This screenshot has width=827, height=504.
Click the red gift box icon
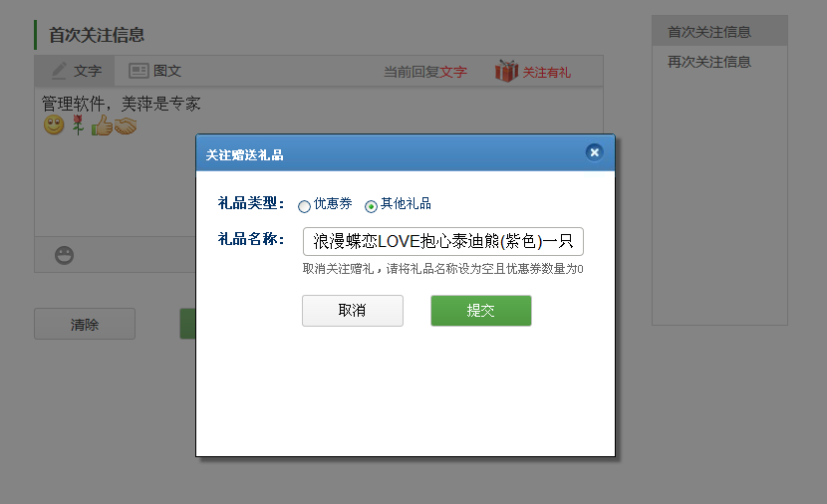coord(506,71)
